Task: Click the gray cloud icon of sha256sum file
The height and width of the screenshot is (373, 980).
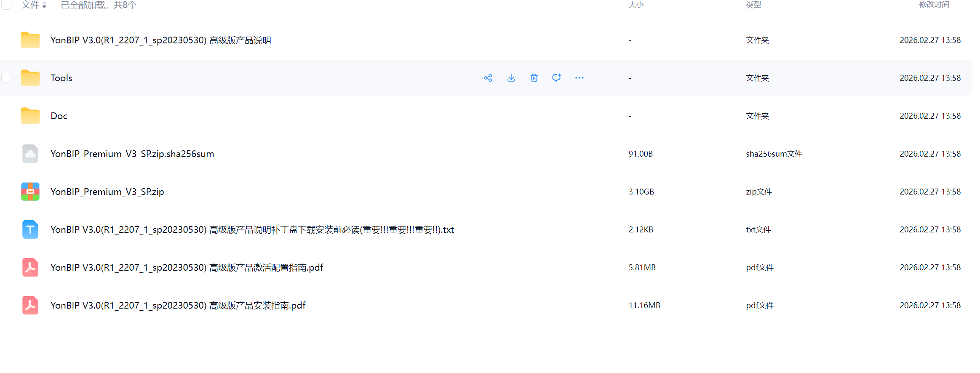Action: click(x=30, y=154)
